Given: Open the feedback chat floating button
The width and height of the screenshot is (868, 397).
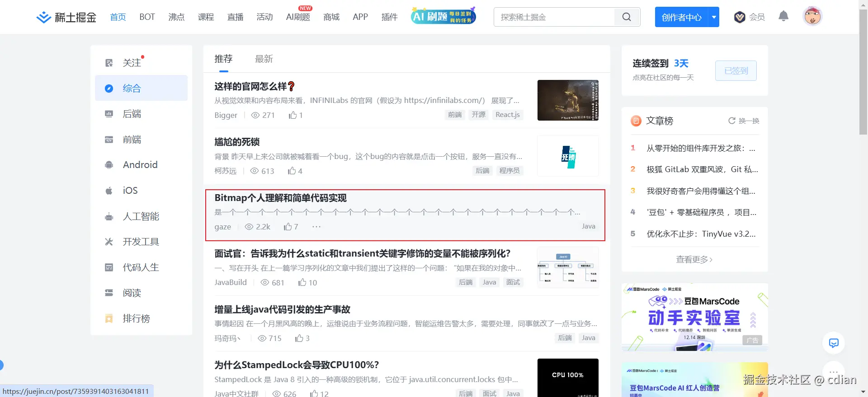Looking at the screenshot, I should pyautogui.click(x=834, y=343).
